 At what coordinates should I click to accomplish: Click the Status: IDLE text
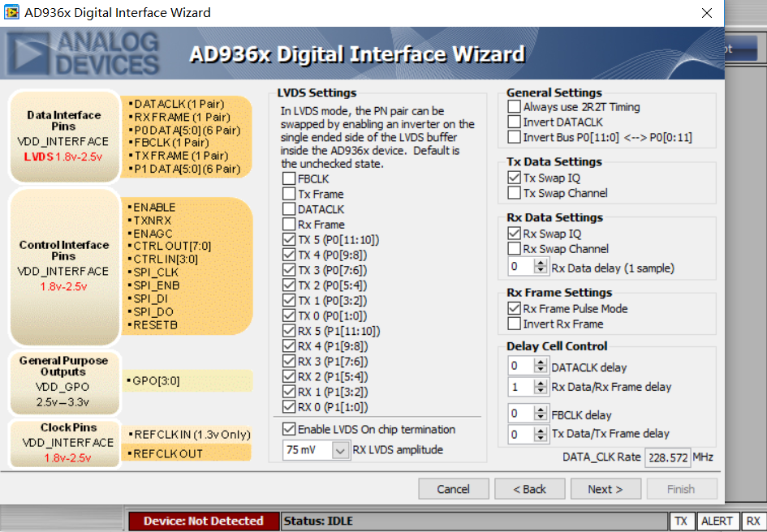pyautogui.click(x=318, y=521)
